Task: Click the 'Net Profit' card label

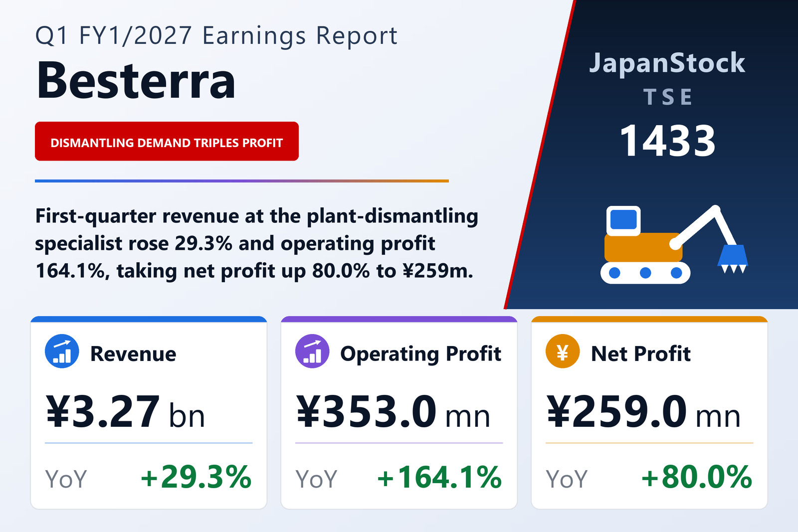Action: [x=641, y=354]
